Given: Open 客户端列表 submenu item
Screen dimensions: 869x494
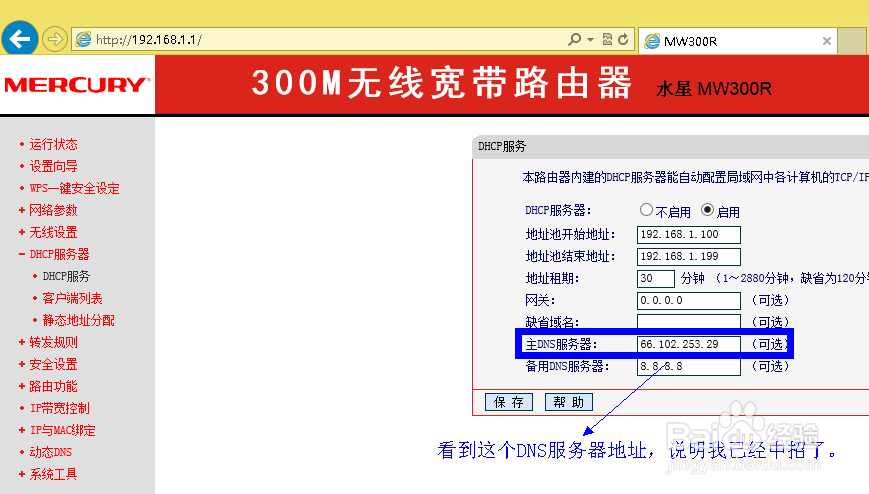Looking at the screenshot, I should 72,298.
